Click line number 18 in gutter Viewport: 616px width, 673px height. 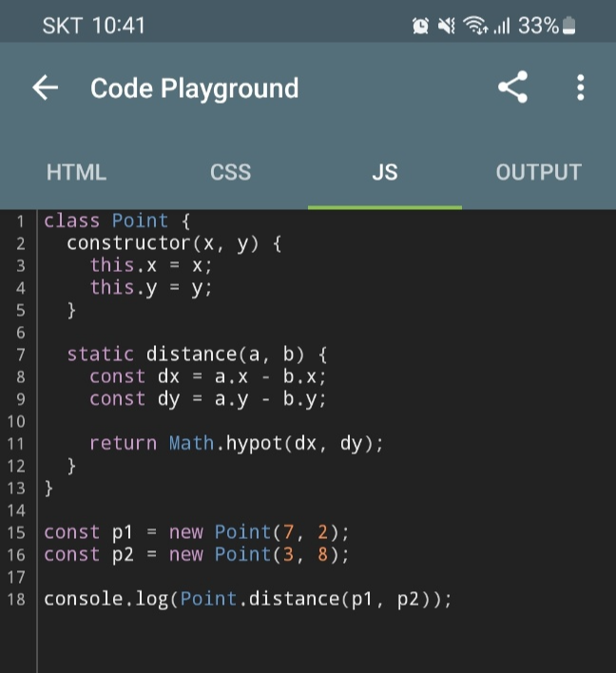tap(16, 600)
